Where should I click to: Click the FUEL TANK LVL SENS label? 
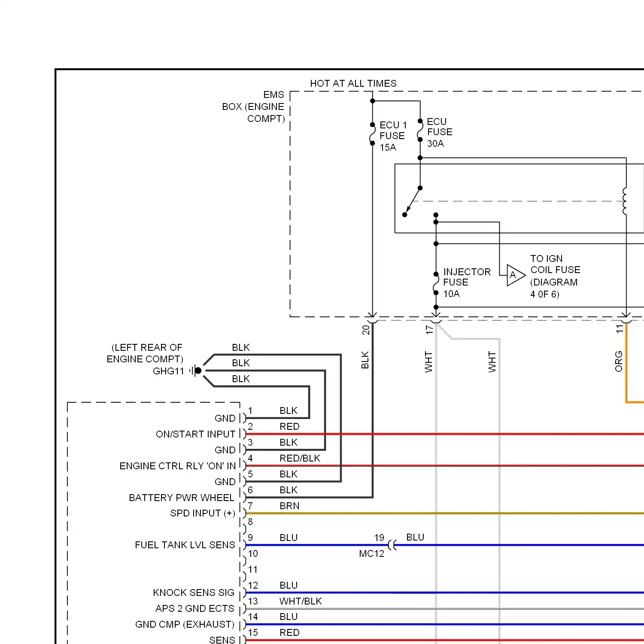click(185, 545)
